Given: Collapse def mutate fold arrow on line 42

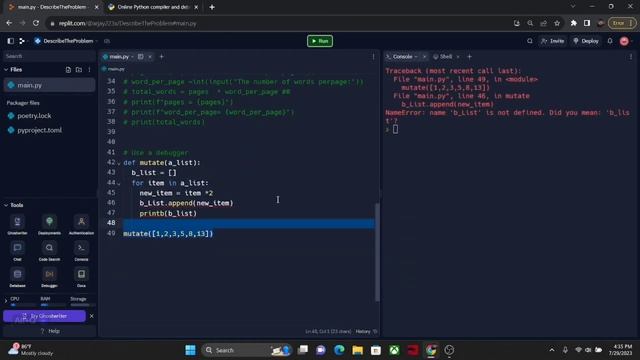Looking at the screenshot, I should point(119,163).
